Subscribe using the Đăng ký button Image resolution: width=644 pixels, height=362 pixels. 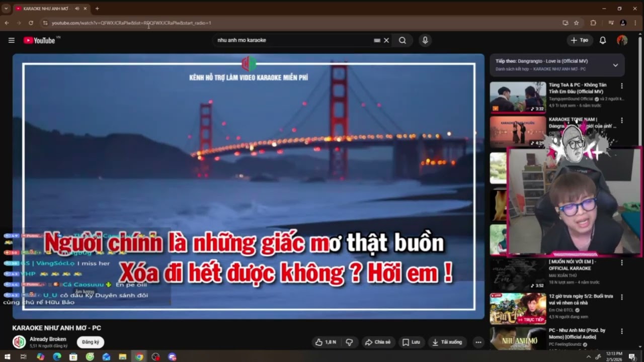91,342
